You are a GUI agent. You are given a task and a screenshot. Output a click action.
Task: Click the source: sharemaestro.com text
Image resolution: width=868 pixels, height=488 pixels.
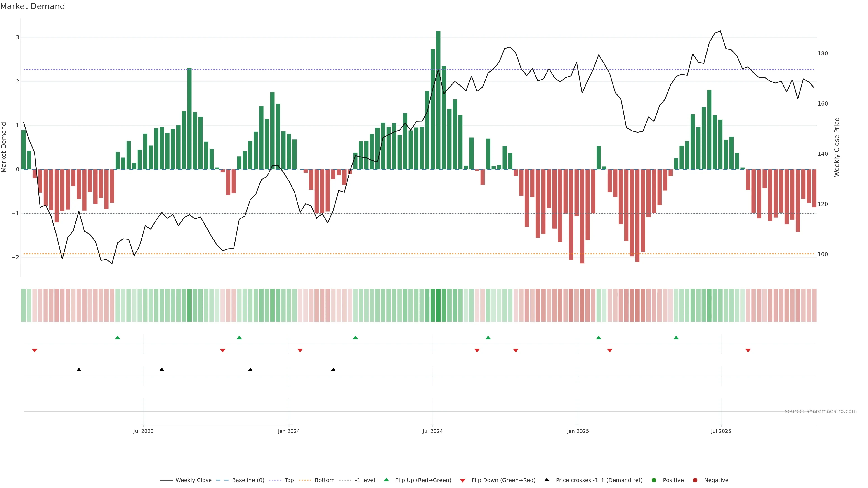pos(821,411)
